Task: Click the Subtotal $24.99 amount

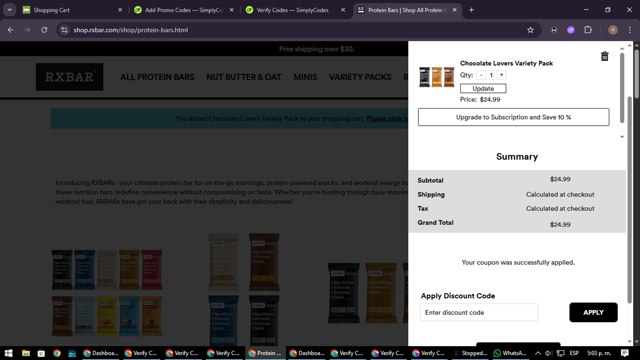Action: [560, 179]
